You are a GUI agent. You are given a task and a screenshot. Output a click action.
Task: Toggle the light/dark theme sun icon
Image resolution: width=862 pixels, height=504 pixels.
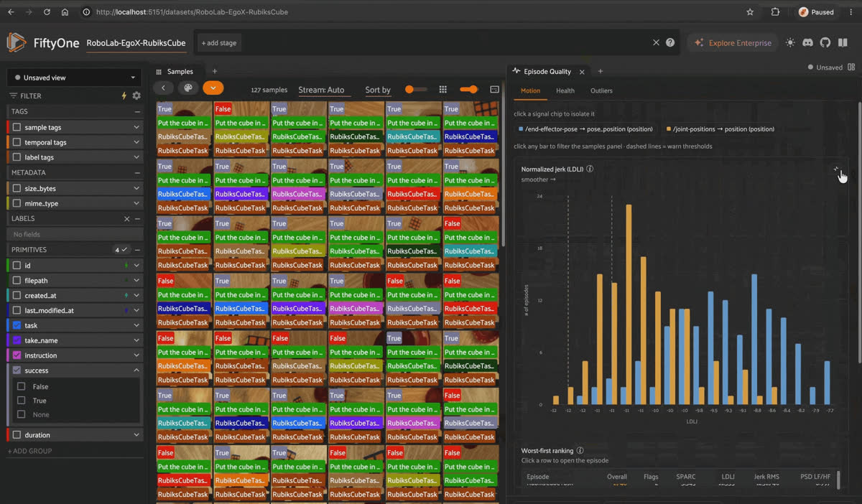(790, 42)
